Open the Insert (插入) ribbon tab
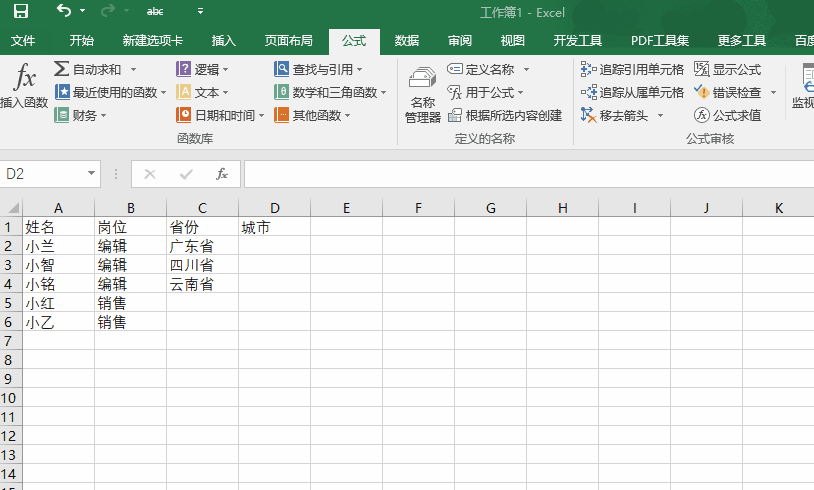Image resolution: width=814 pixels, height=490 pixels. (x=224, y=41)
